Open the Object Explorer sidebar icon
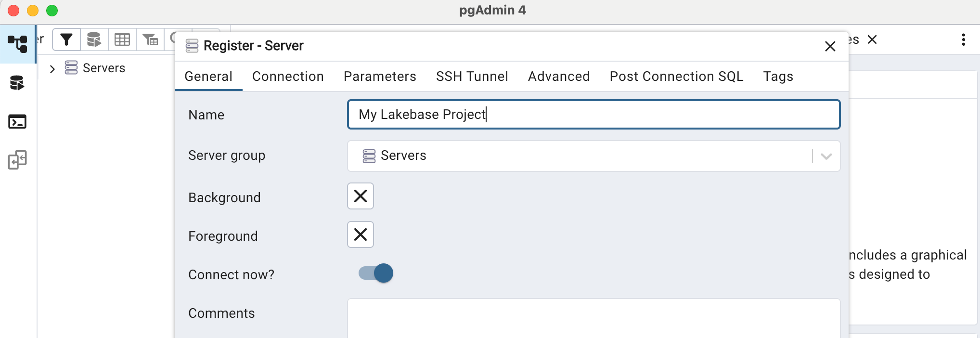Viewport: 980px width, 338px height. tap(17, 44)
